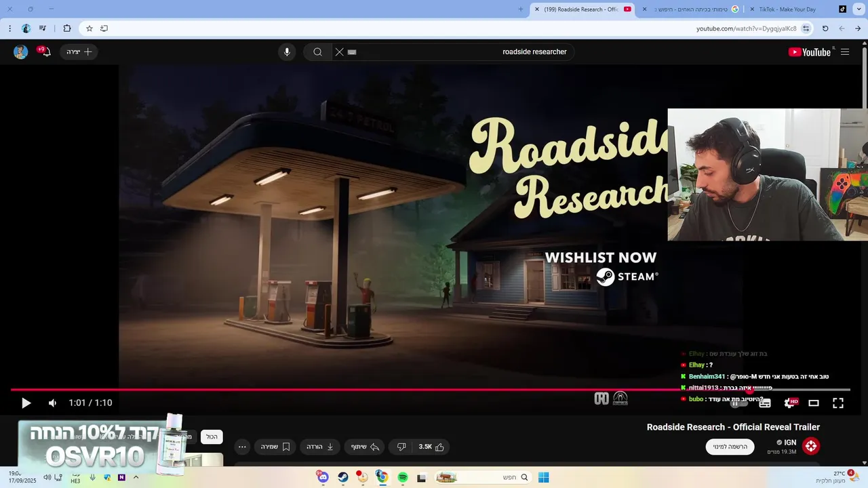Toggle autoplay switch in player
Viewport: 868px width, 488px height.
pos(738,403)
